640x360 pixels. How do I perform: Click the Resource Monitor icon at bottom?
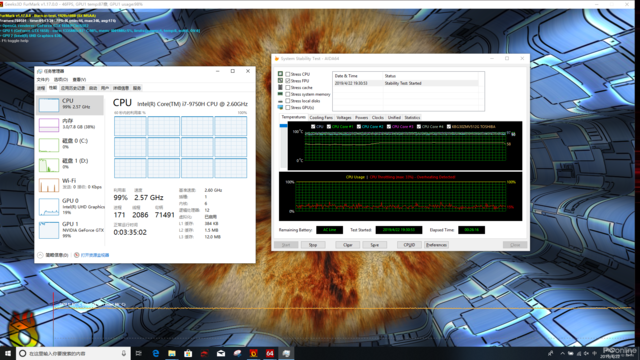click(76, 255)
